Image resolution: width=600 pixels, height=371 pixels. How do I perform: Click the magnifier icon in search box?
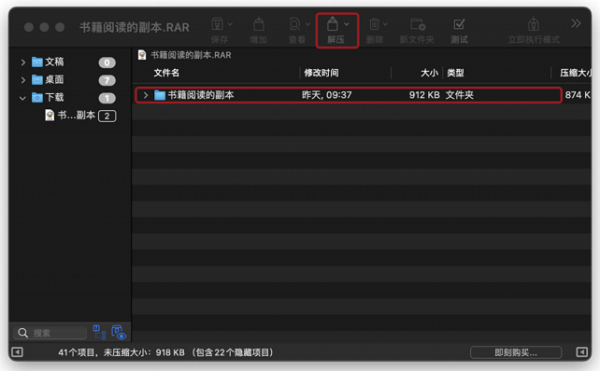coord(23,333)
